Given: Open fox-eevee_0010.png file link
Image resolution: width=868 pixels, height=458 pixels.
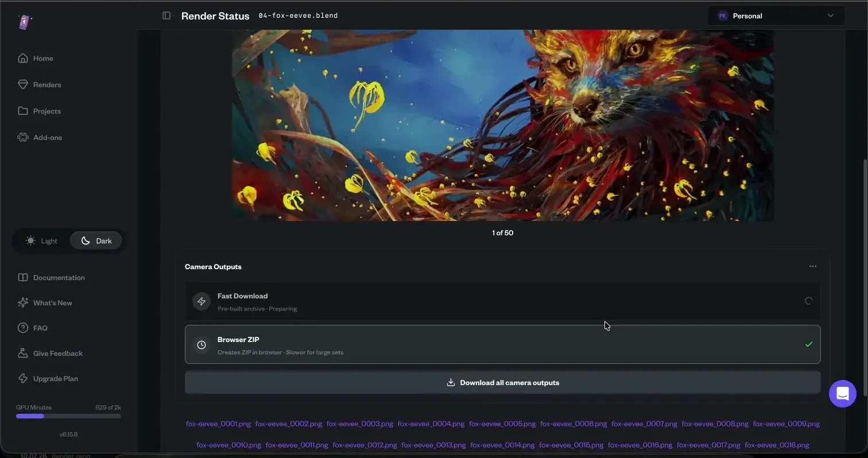Looking at the screenshot, I should (x=228, y=445).
